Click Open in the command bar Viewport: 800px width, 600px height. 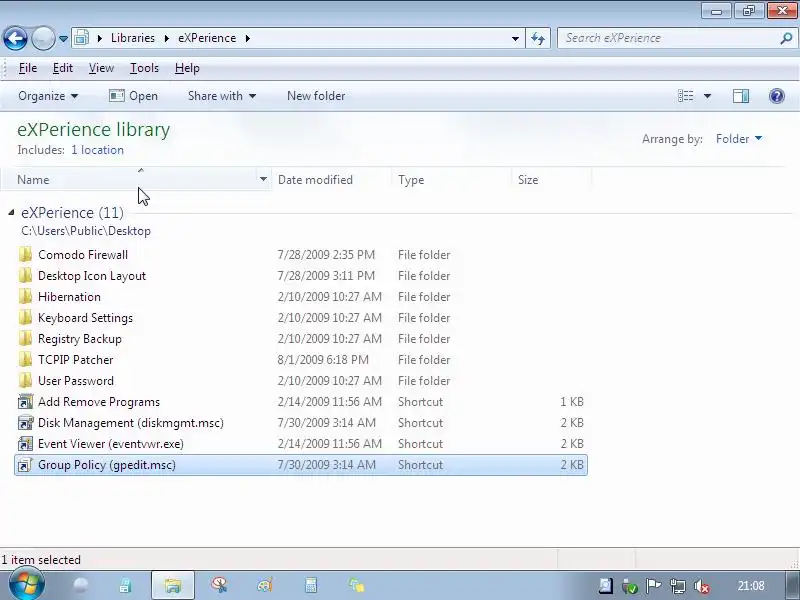click(134, 96)
